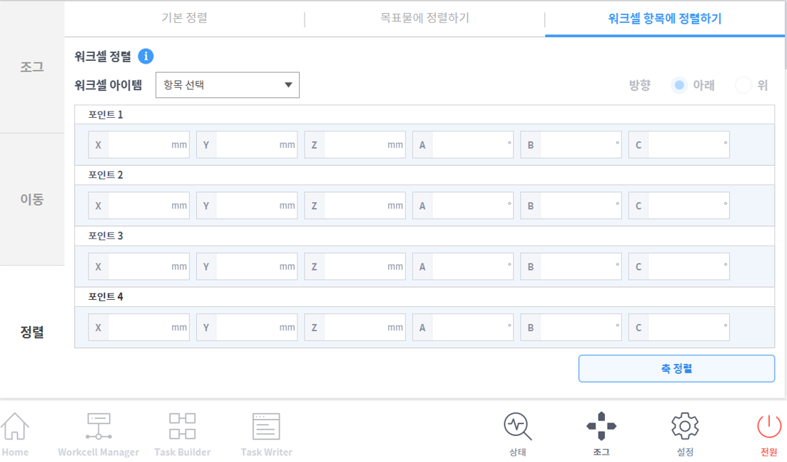787x462 pixels.
Task: Switch to the 기본 정렬 tab
Action: (x=184, y=18)
